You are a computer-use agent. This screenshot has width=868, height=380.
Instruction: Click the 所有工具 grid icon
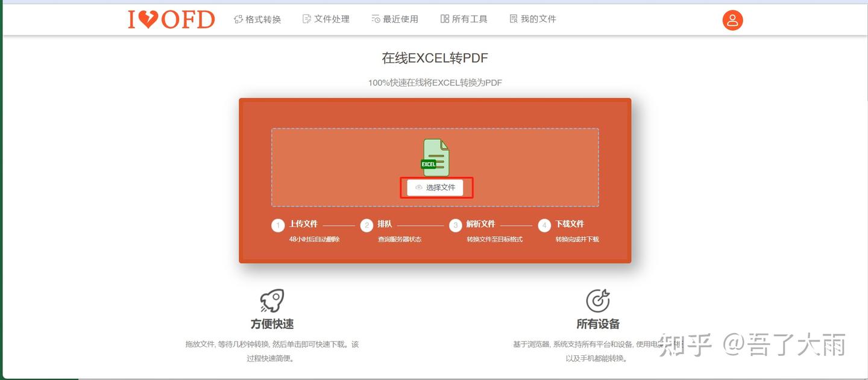445,19
